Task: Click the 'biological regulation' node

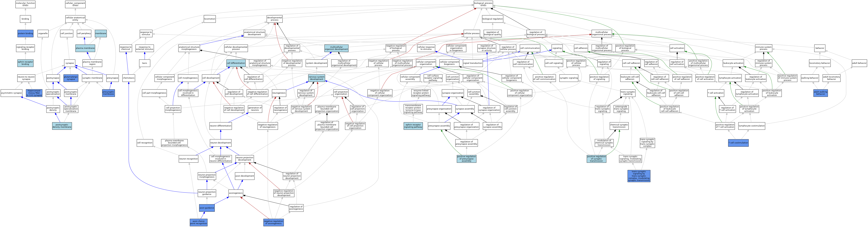Action: (x=492, y=19)
